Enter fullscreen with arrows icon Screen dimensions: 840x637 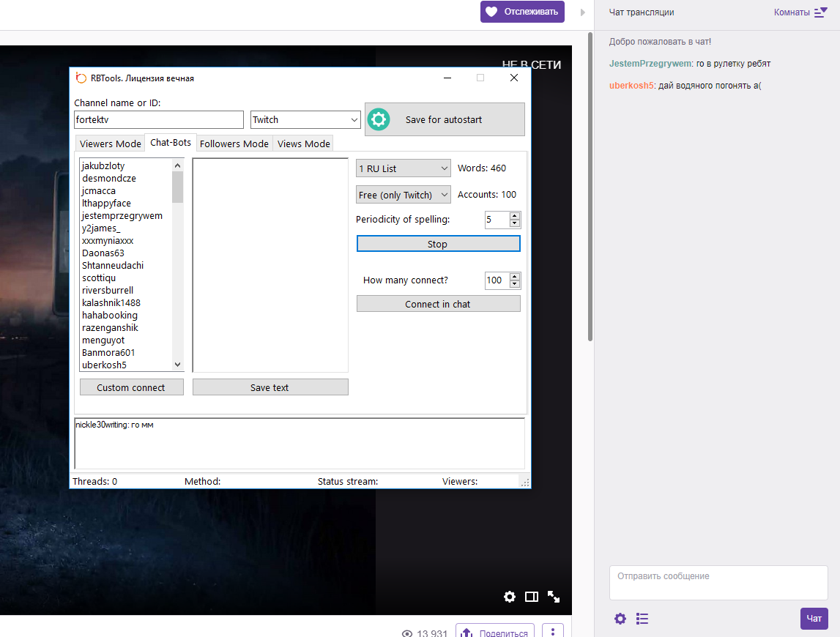(x=554, y=597)
